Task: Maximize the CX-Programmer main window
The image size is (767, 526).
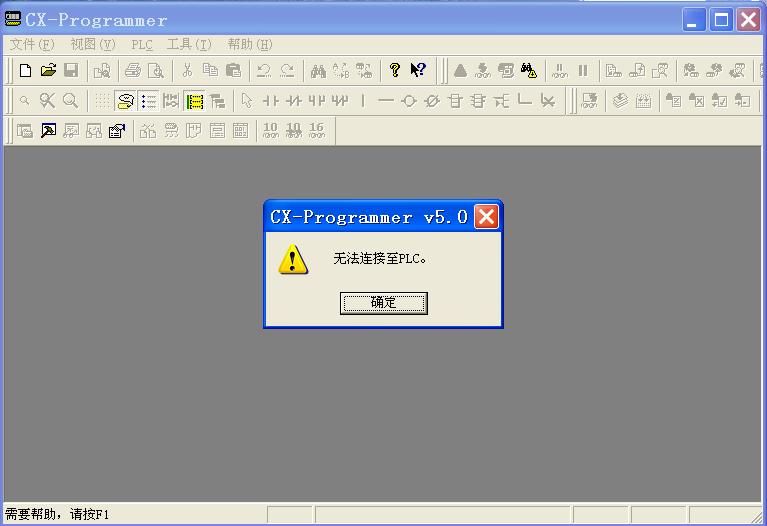Action: [721, 20]
